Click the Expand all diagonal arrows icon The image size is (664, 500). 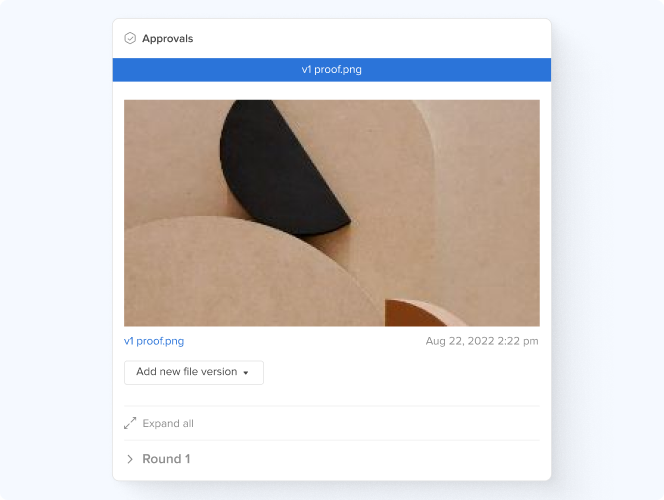130,423
